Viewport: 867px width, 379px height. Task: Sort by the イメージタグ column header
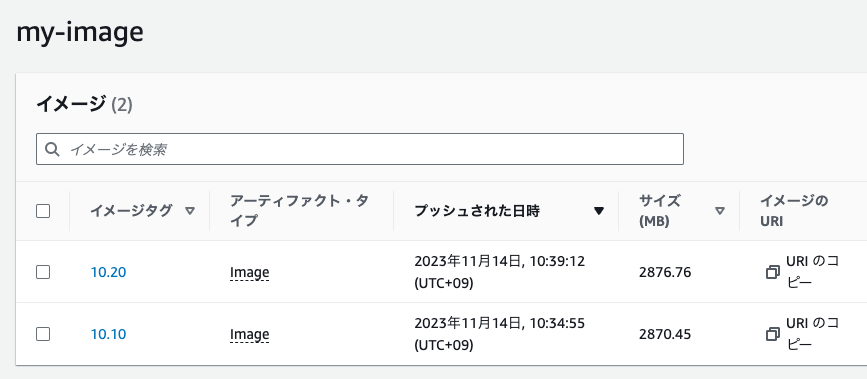pos(131,211)
